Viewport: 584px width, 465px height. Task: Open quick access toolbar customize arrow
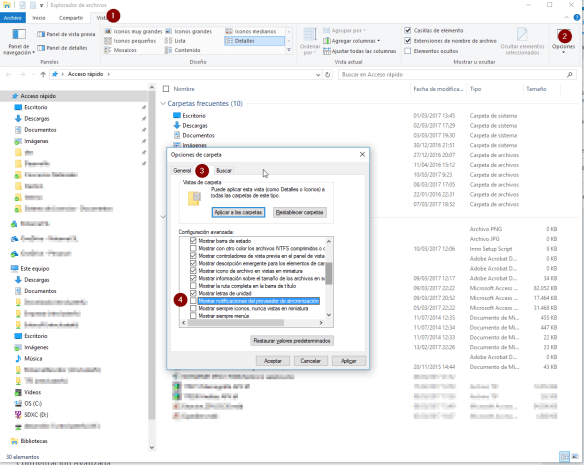click(41, 5)
